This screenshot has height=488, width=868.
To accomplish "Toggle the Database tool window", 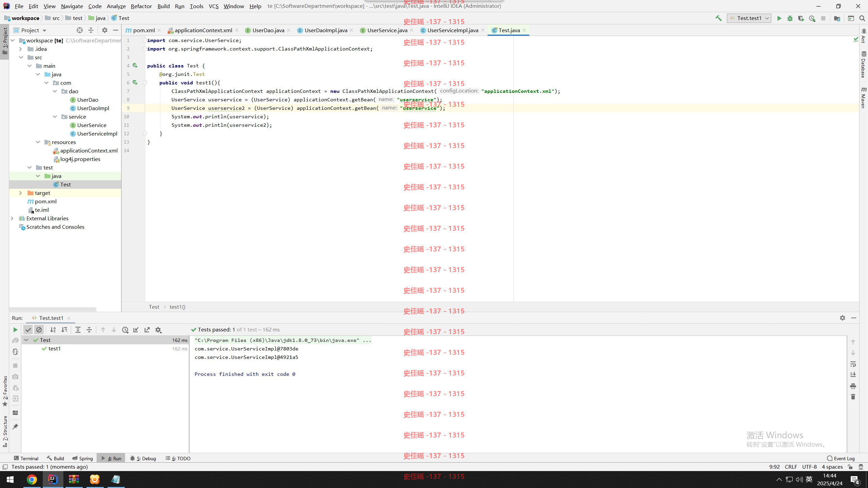I will point(863,64).
